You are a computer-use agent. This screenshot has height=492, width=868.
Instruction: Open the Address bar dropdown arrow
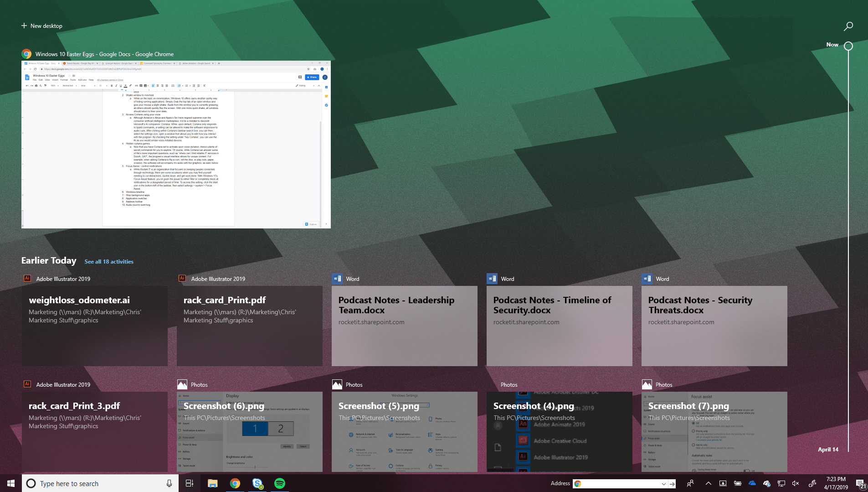click(x=663, y=483)
